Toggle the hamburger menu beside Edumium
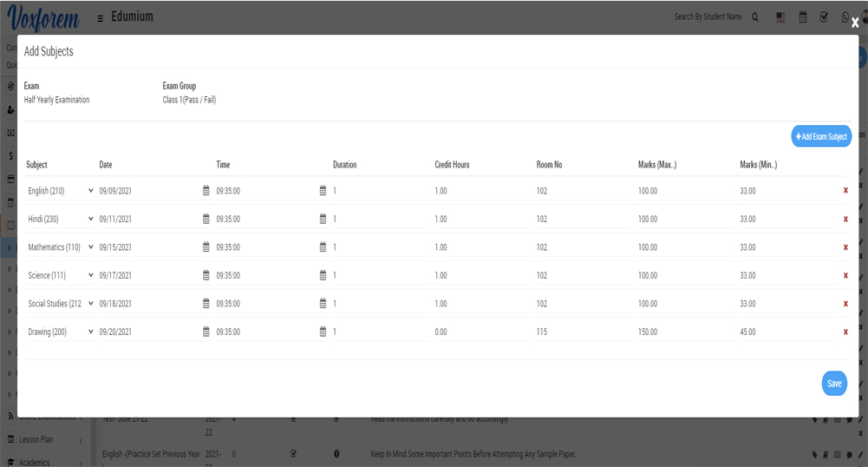Image resolution: width=868 pixels, height=467 pixels. pos(101,18)
